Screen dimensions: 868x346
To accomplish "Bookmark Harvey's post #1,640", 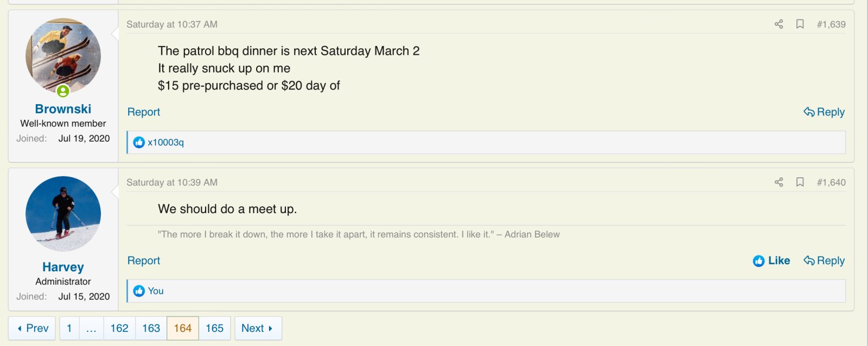I will pyautogui.click(x=800, y=182).
